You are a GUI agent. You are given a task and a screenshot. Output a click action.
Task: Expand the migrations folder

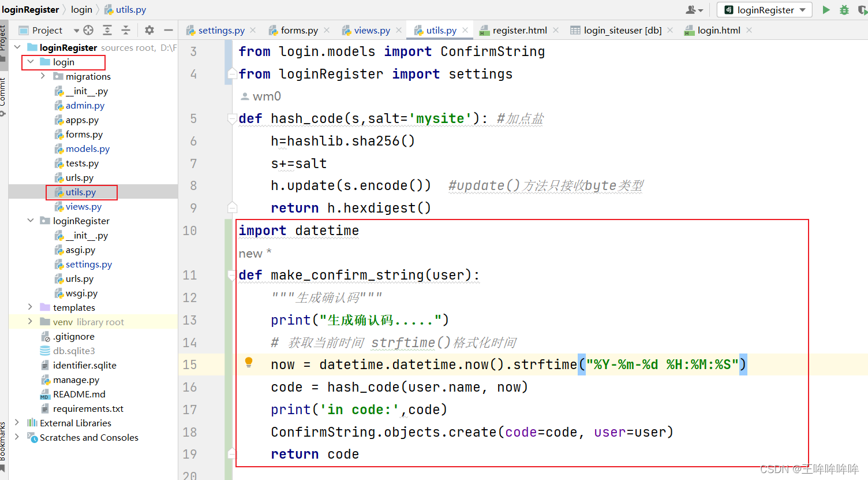[x=43, y=76]
